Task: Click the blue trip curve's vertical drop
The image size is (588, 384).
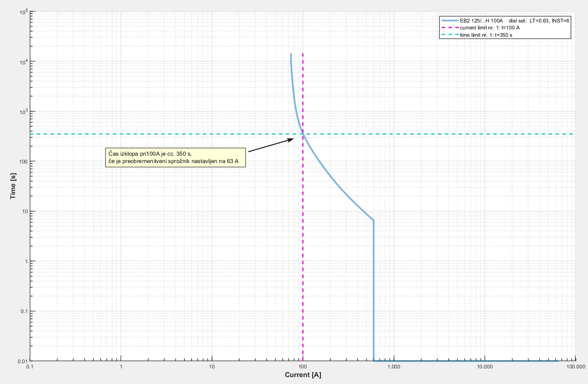Action: pos(374,290)
